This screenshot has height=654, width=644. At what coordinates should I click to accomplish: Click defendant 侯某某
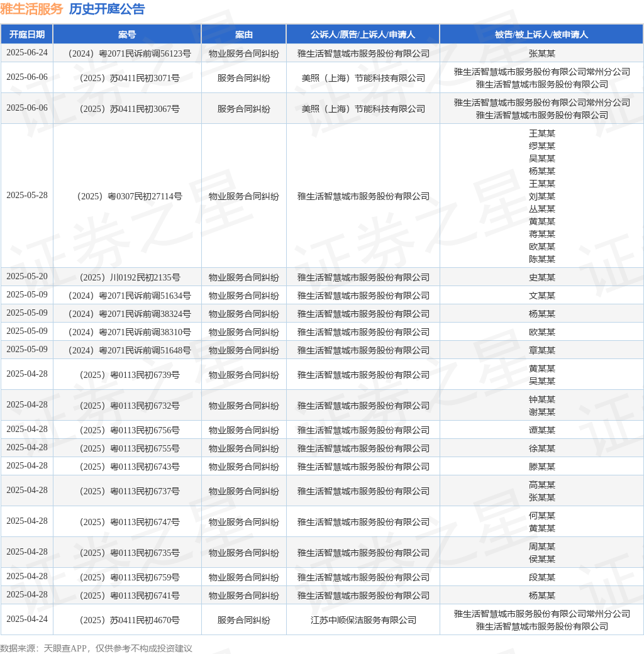pyautogui.click(x=542, y=559)
